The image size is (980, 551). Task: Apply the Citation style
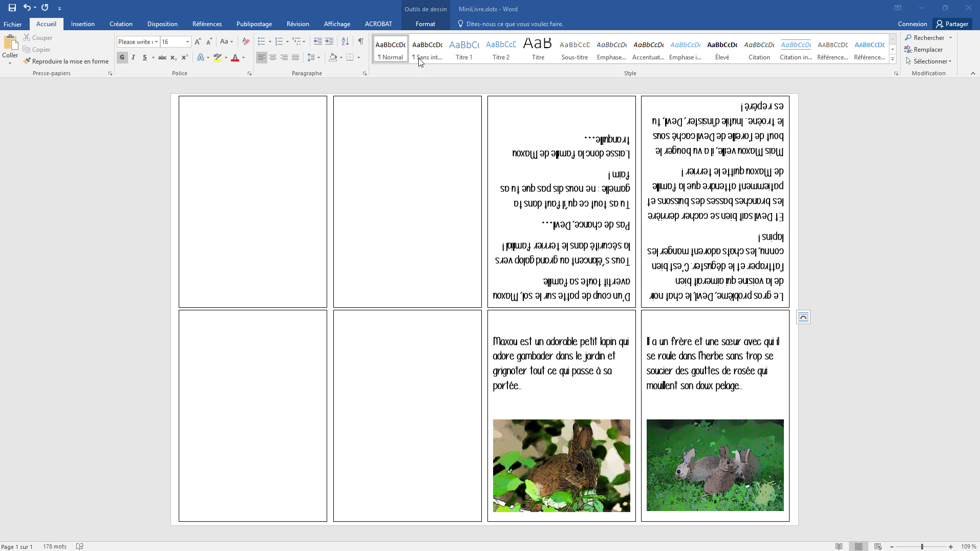pyautogui.click(x=759, y=49)
